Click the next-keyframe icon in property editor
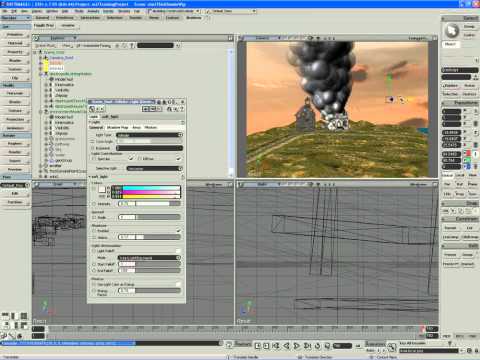This screenshot has width=480, height=360. tap(103, 109)
